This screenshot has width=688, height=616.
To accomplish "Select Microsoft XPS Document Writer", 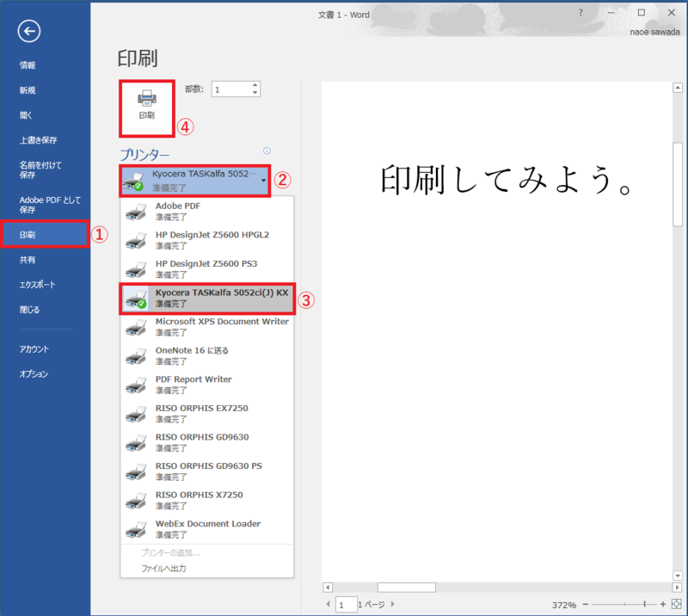I will pos(207,327).
